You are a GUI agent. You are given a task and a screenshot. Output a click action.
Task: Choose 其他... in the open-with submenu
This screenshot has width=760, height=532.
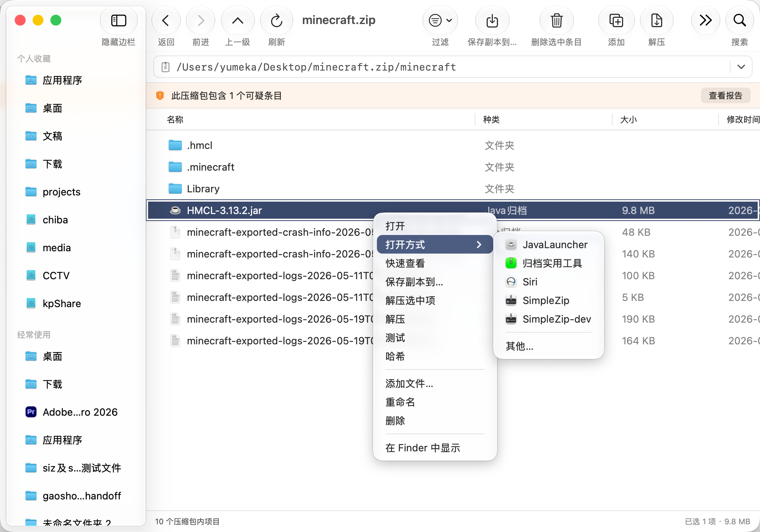(548, 346)
